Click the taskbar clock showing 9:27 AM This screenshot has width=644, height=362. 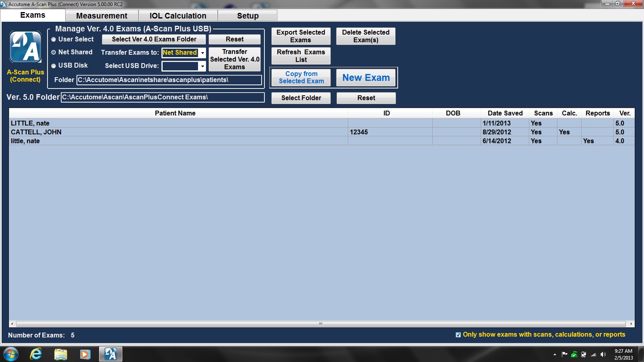pyautogui.click(x=623, y=354)
